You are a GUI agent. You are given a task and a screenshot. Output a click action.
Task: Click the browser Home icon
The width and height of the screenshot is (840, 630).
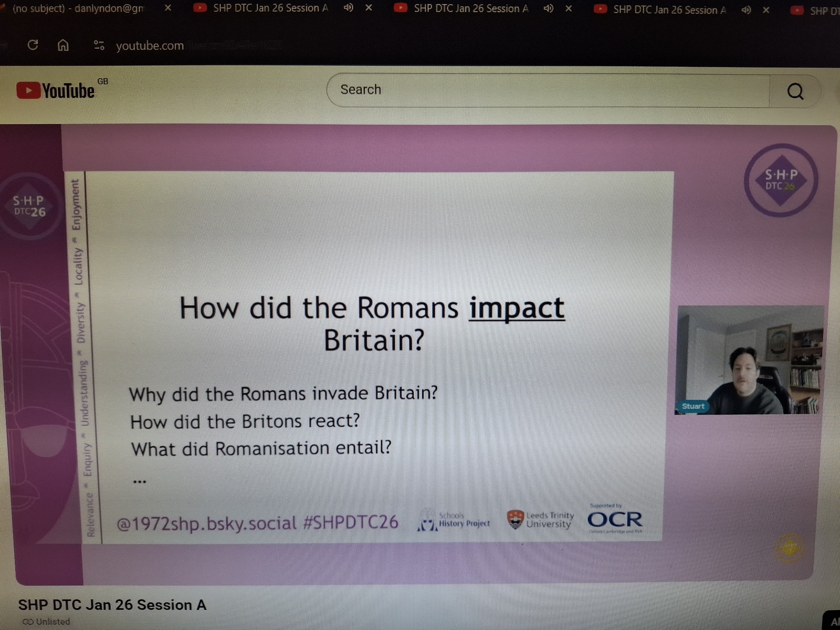pyautogui.click(x=63, y=45)
